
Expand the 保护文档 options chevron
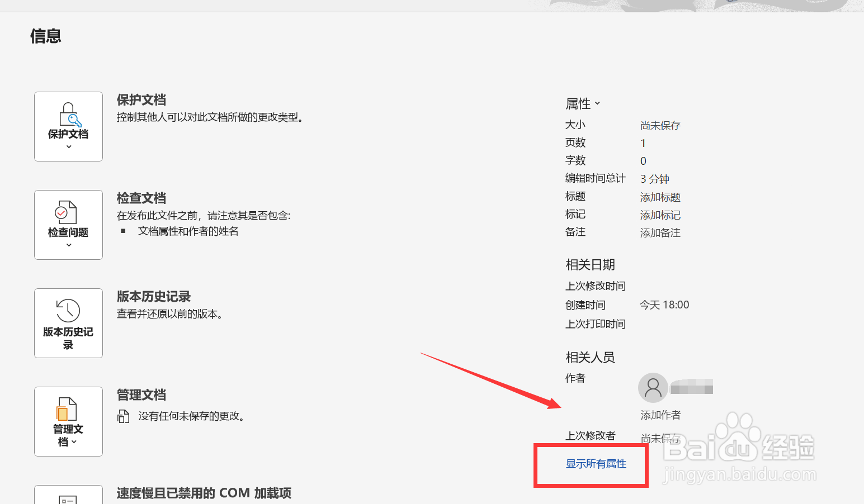68,146
